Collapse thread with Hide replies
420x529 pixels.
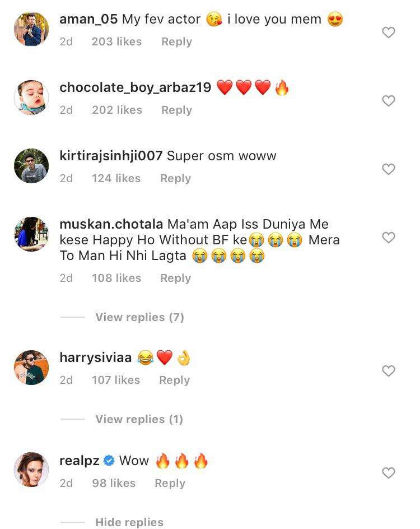coord(129,522)
